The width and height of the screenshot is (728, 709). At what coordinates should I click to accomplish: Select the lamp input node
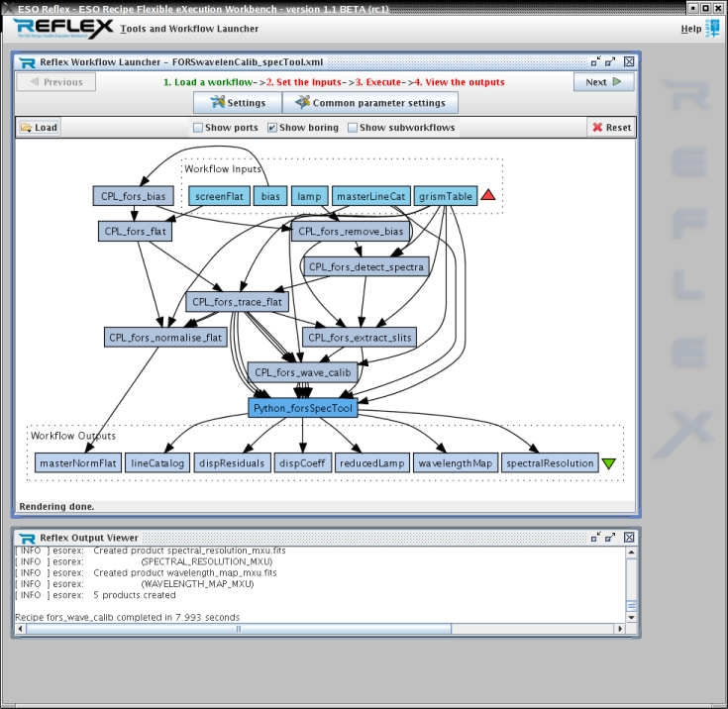point(309,196)
